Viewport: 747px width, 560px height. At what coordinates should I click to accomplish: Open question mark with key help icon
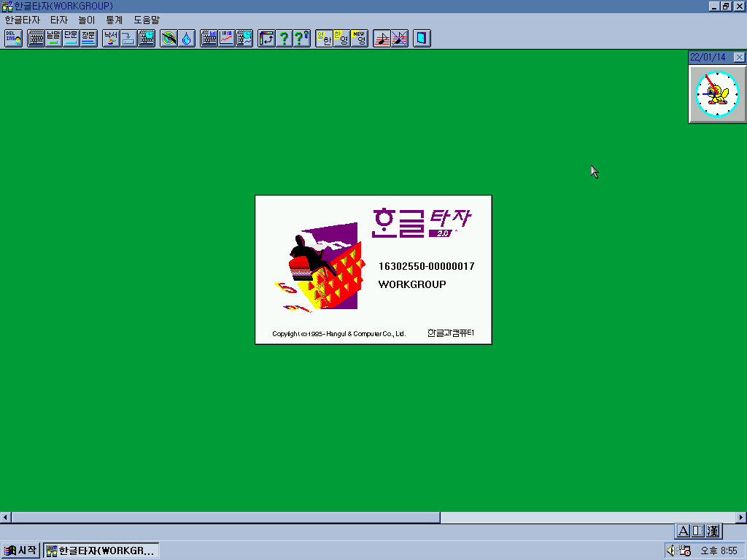[x=301, y=38]
